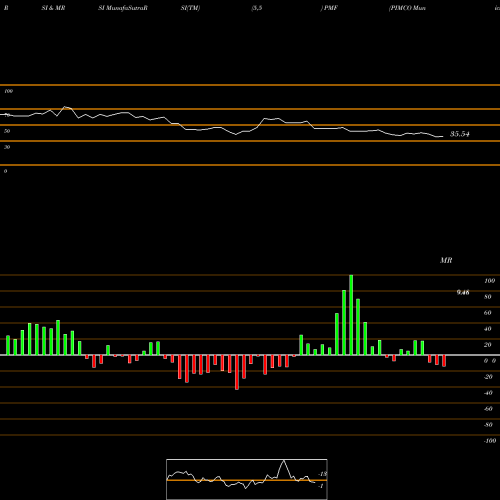Click the mini overview chart thumbnail at the bottom

pos(247,479)
